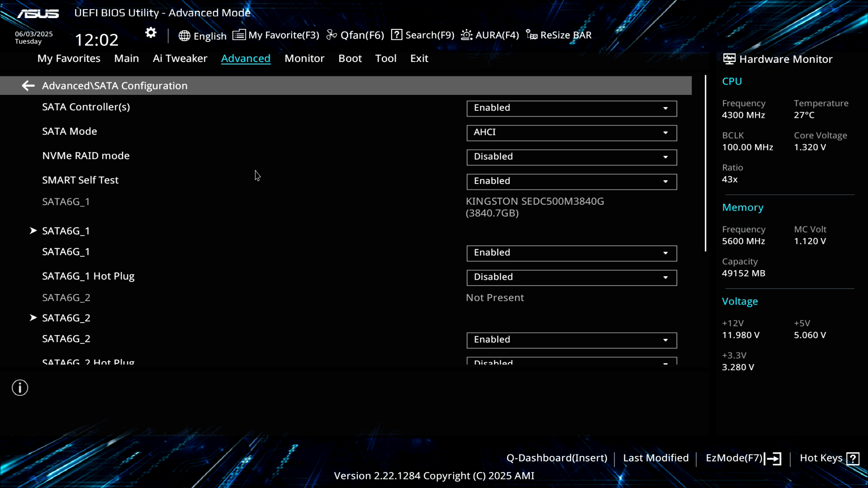
Task: Open My Favorite list icon
Action: pos(239,35)
